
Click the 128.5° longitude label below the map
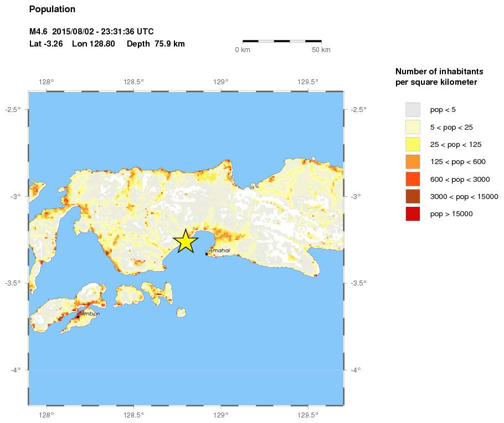(133, 414)
